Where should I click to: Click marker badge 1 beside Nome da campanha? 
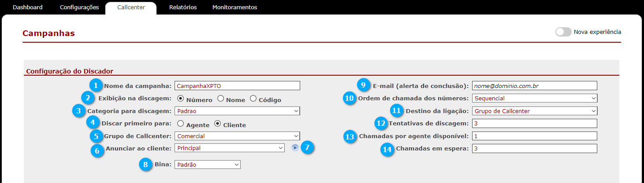[x=96, y=85]
